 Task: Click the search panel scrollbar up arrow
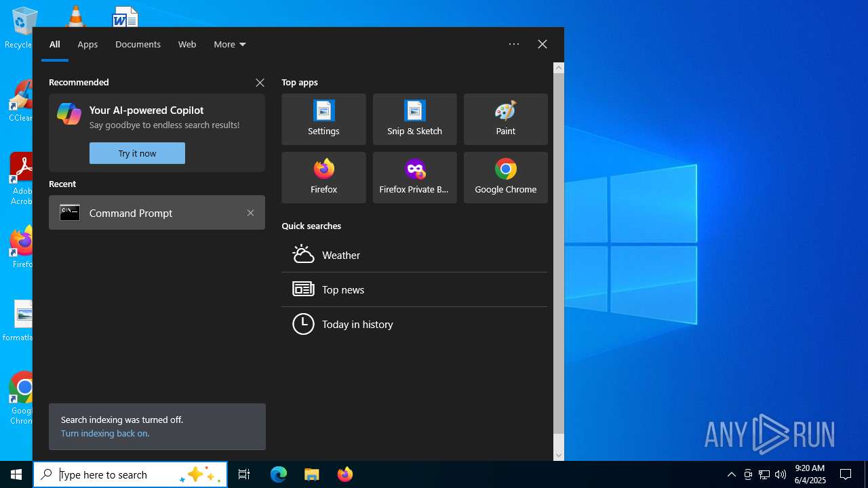[559, 68]
